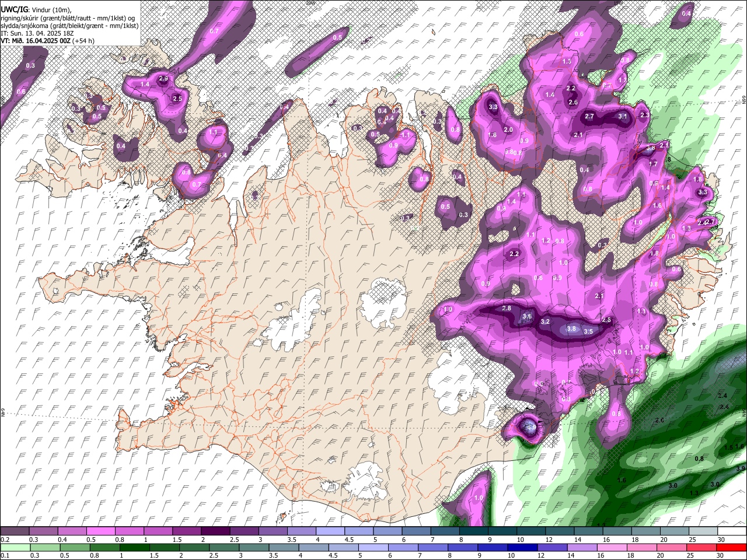Click the 3.9 rain value at the right edge

click(741, 468)
